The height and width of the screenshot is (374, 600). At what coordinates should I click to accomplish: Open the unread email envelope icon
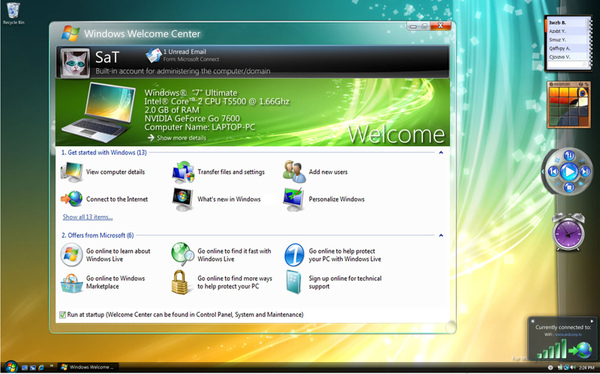pos(153,55)
